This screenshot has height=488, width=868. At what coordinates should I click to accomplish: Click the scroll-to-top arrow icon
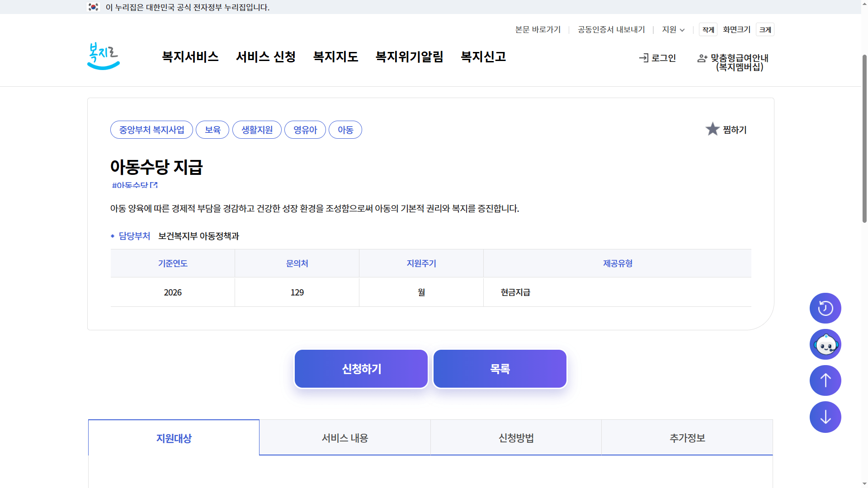coord(825,380)
